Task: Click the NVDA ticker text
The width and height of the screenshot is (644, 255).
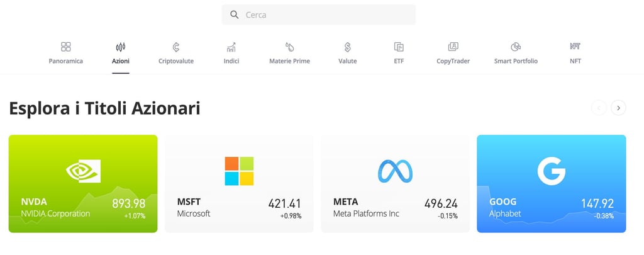Action: pos(34,202)
